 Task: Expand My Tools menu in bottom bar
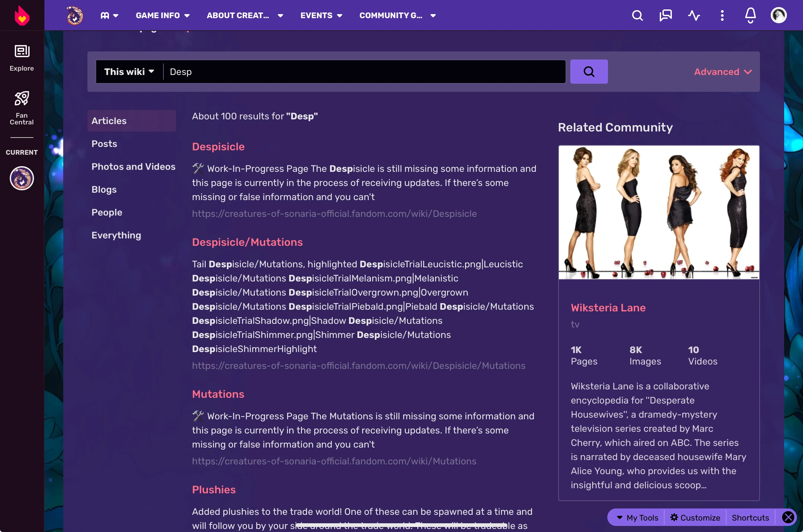(x=637, y=518)
